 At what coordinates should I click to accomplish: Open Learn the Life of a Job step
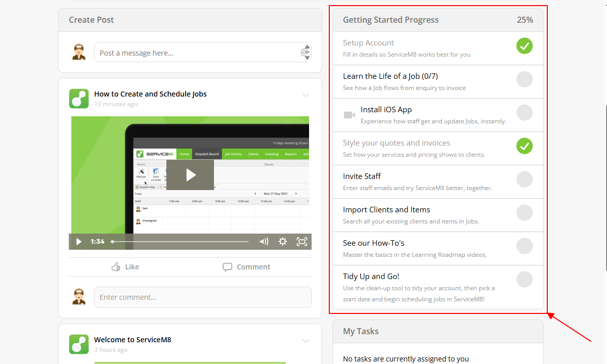point(438,82)
